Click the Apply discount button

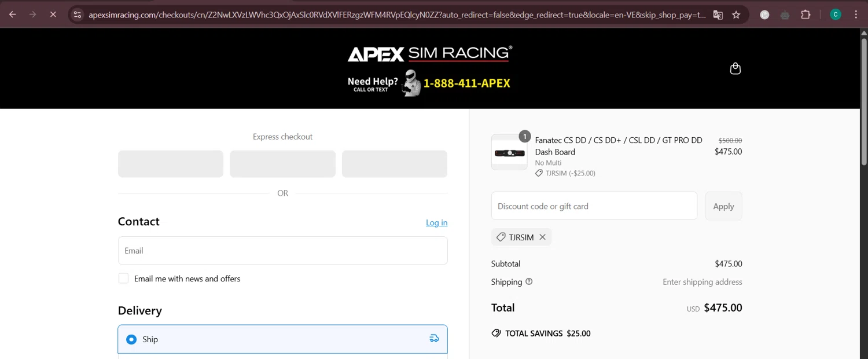click(723, 206)
